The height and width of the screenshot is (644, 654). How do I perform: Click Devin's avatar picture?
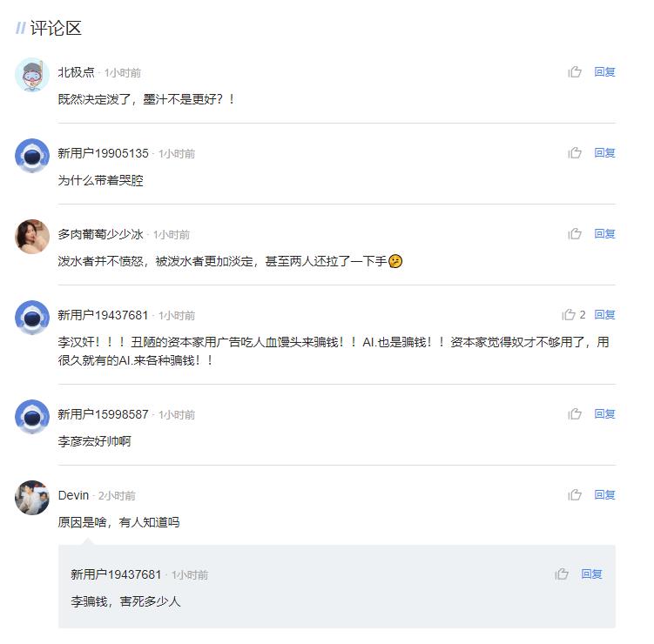click(x=32, y=498)
